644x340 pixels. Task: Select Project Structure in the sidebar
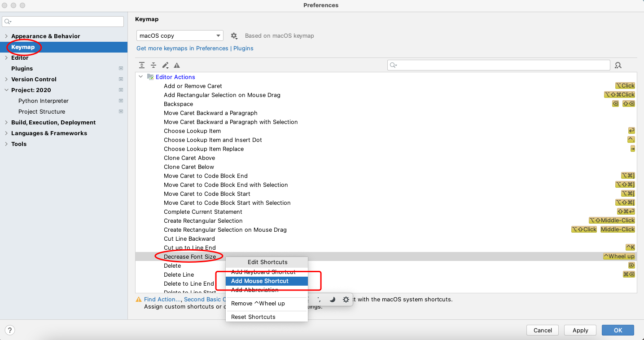coord(64,111)
